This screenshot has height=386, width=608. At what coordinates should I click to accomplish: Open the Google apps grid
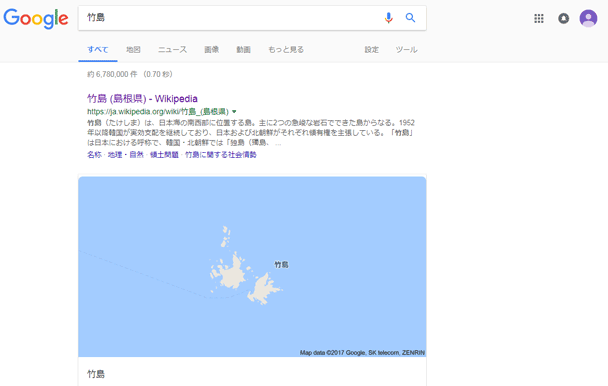[x=539, y=18]
